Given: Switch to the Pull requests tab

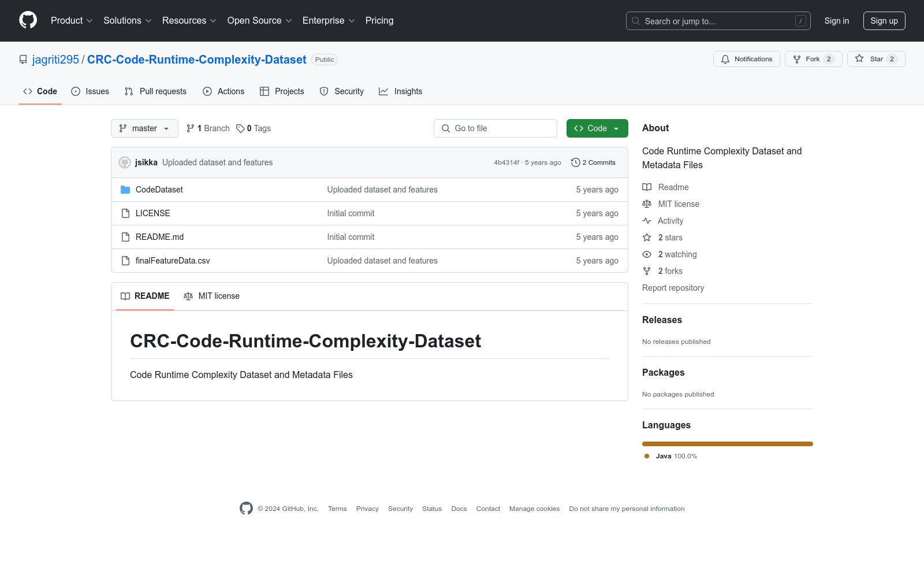Looking at the screenshot, I should (x=155, y=91).
